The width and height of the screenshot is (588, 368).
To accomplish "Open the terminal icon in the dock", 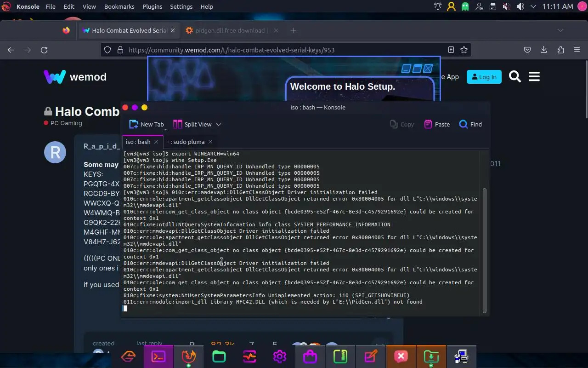I will coord(158,356).
